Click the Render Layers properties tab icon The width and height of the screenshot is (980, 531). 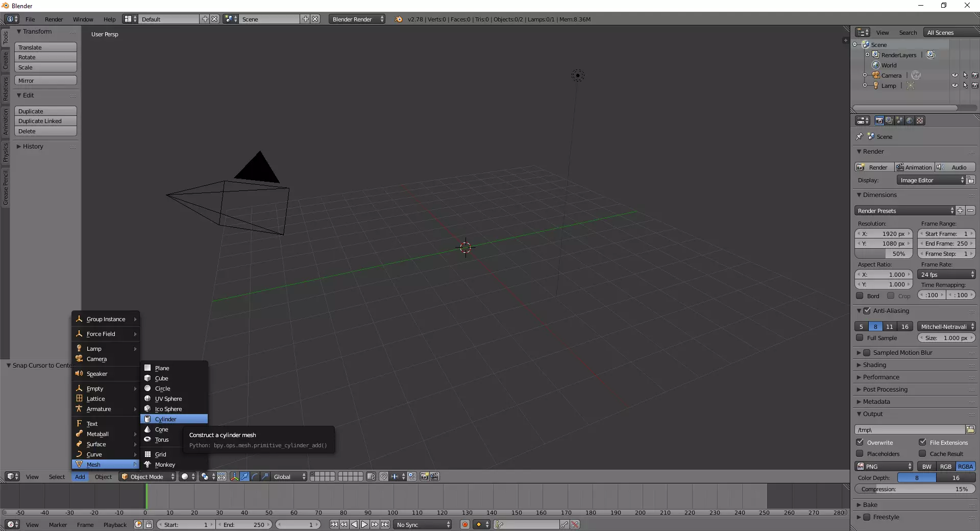click(889, 120)
